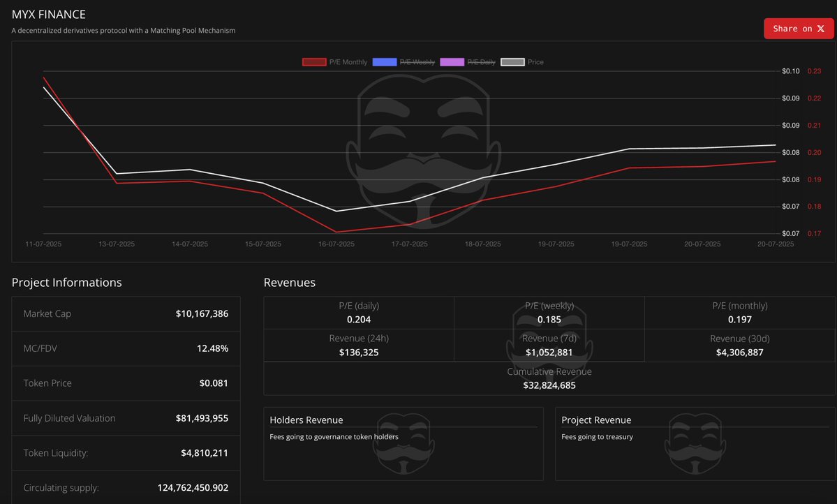Click the Circulating supply value 124,762,450.902
This screenshot has height=504, width=837.
tap(193, 488)
